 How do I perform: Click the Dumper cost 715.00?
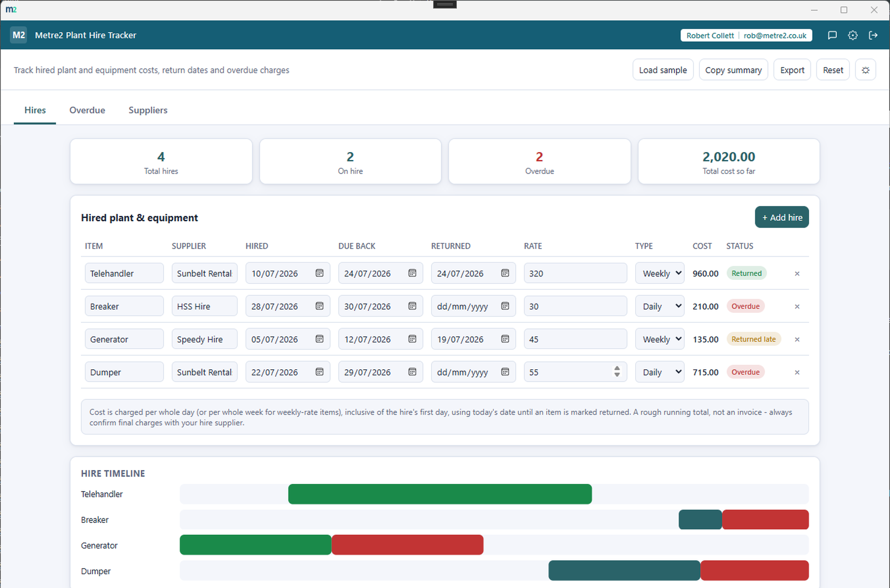click(x=705, y=372)
